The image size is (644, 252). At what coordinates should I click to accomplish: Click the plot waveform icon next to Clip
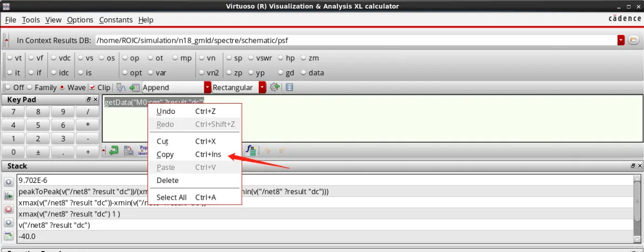[x=121, y=87]
